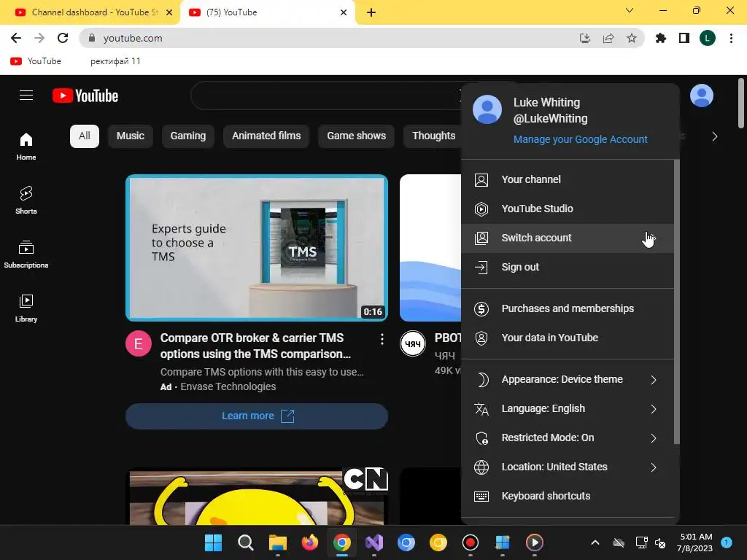Expand Appearance: Device theme submenu
Screen dimensions: 747x560
point(568,379)
